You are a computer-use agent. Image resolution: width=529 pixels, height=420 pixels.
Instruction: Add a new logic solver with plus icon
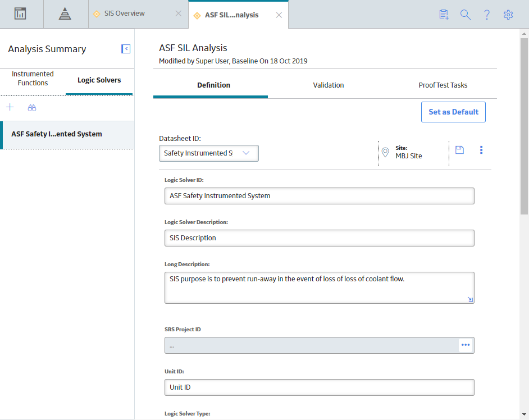tap(10, 107)
